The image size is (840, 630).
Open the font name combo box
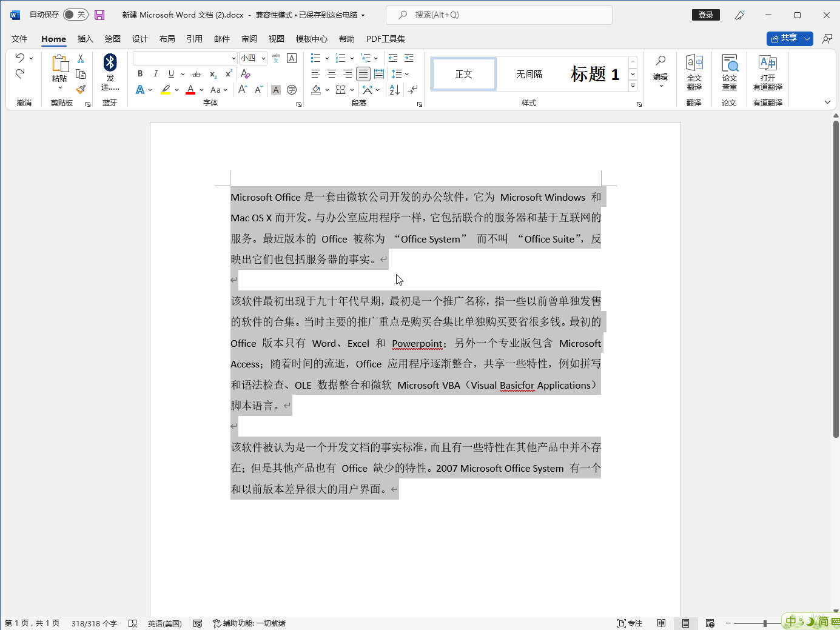coord(185,58)
